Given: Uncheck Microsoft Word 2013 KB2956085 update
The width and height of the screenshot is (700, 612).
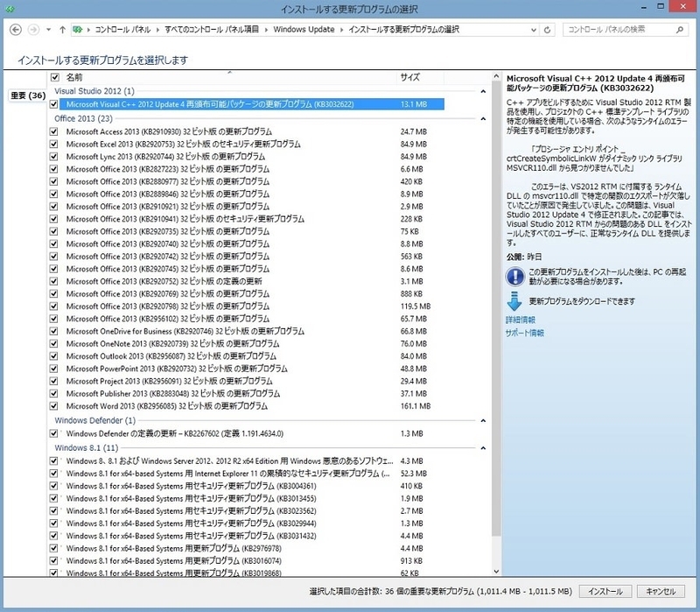Looking at the screenshot, I should [54, 406].
